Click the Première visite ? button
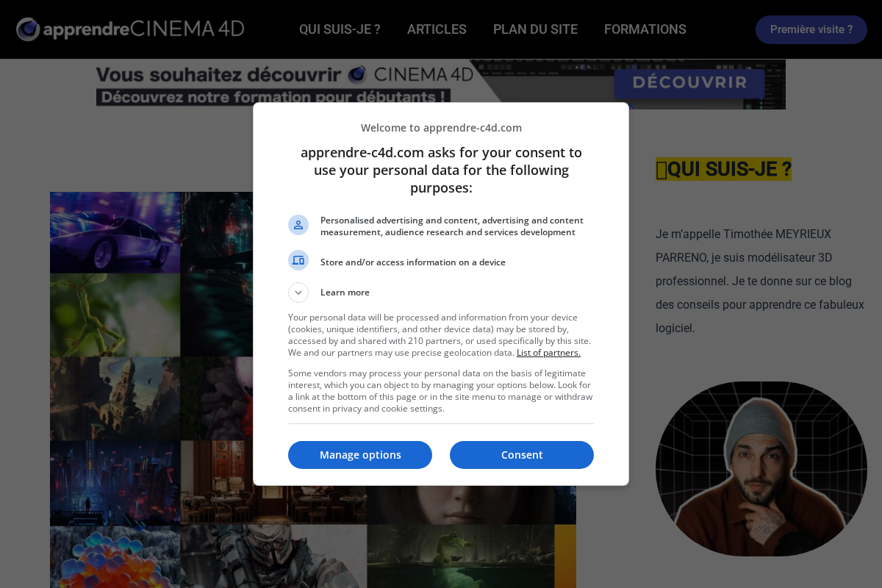 (x=811, y=29)
